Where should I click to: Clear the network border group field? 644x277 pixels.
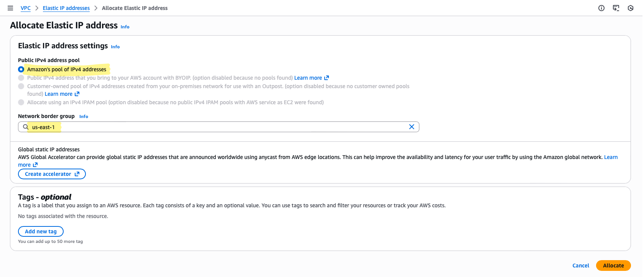click(412, 127)
